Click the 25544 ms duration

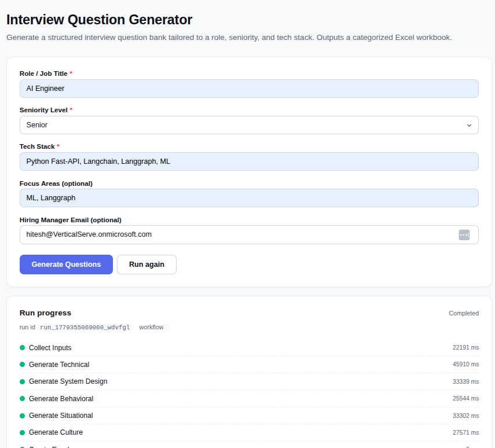pos(465,398)
